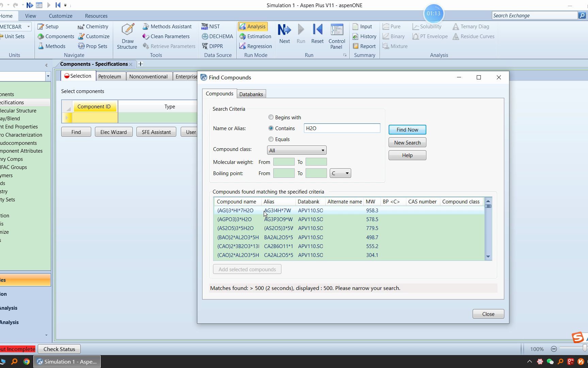Click the Find Now button
This screenshot has height=368, width=588.
(407, 129)
